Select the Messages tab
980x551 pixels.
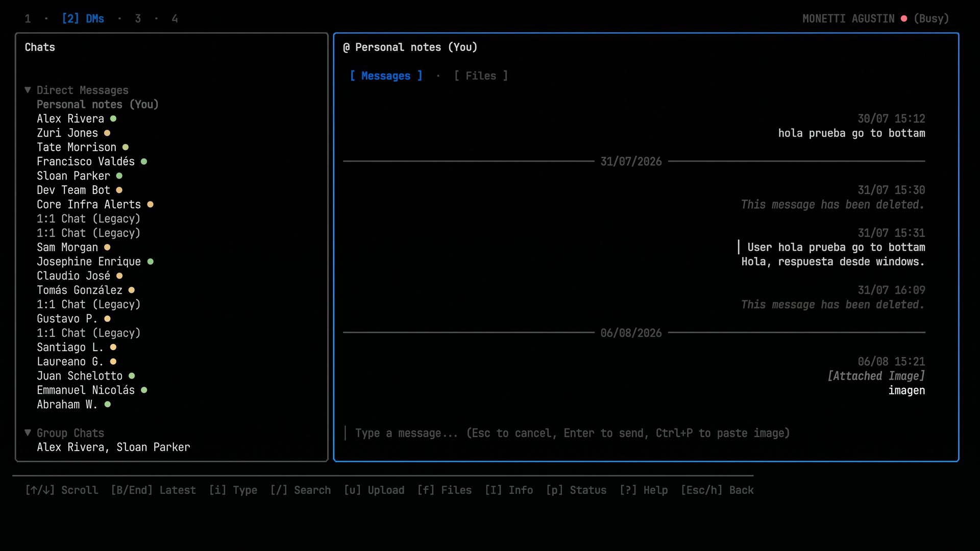click(x=386, y=76)
